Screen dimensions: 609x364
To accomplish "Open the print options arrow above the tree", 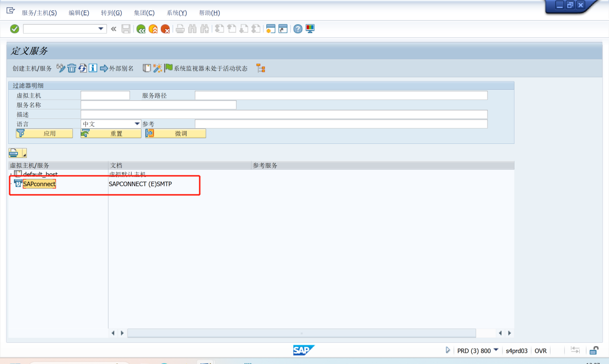I will click(24, 153).
